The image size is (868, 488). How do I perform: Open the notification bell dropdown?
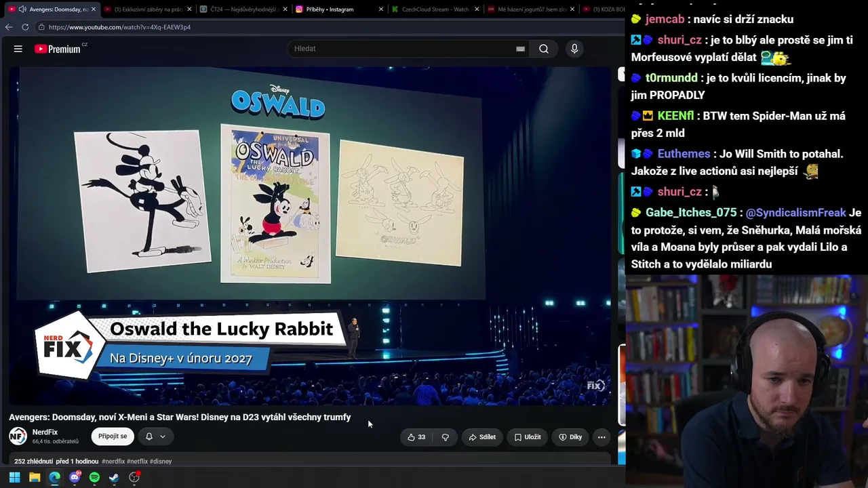click(x=155, y=436)
